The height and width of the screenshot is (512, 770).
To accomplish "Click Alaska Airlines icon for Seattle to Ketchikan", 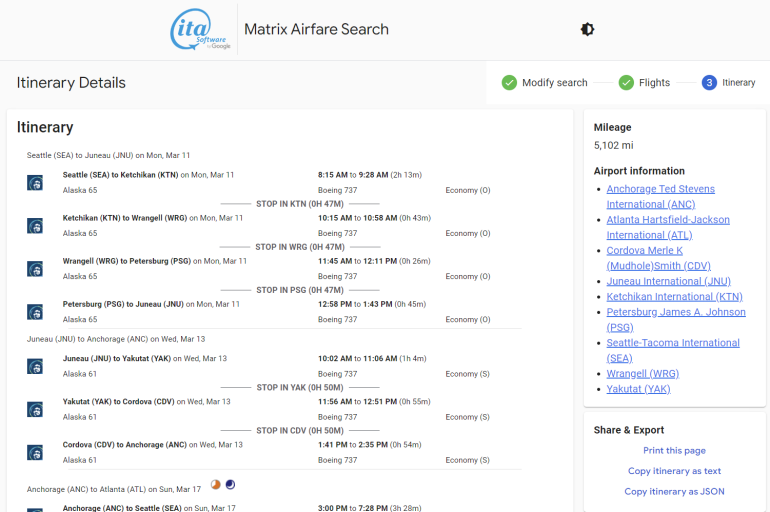I will pyautogui.click(x=35, y=182).
